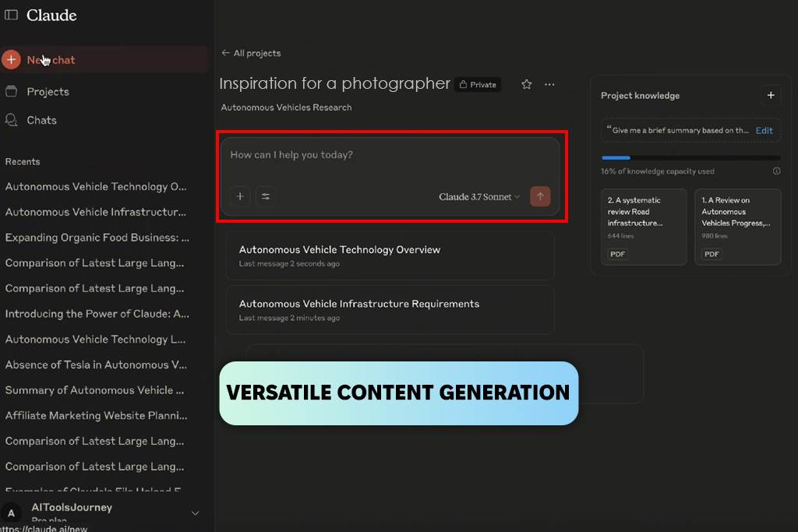This screenshot has width=798, height=532.
Task: Open recent 'Autonomous Vehicle Infrastructur...' chat
Action: [96, 212]
